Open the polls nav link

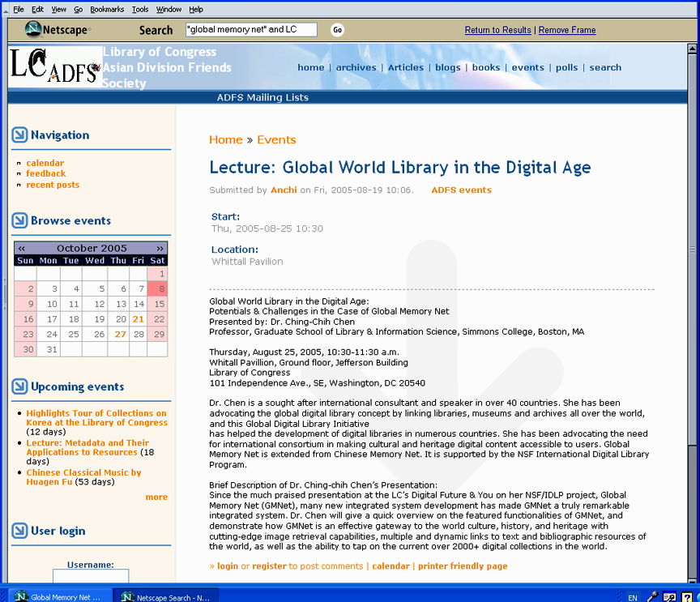(x=566, y=67)
